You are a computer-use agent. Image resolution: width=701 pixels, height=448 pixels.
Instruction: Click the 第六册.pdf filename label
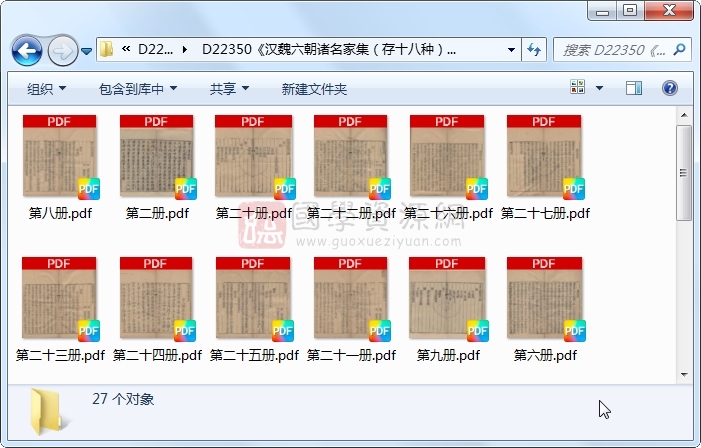point(545,355)
